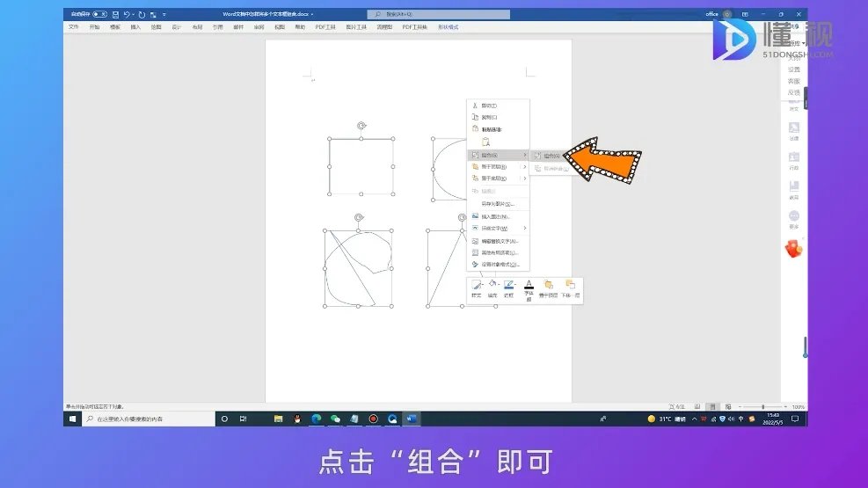This screenshot has height=488, width=868.
Task: Switch to the 开始 (Home) ribbon tab
Action: click(x=95, y=26)
